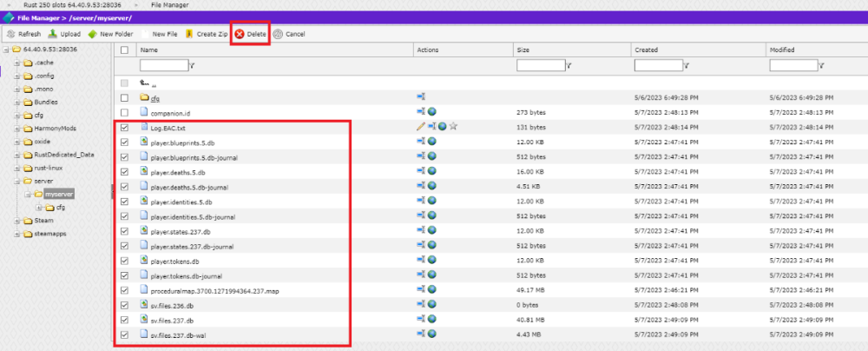Click the Name column filter icon

[192, 65]
